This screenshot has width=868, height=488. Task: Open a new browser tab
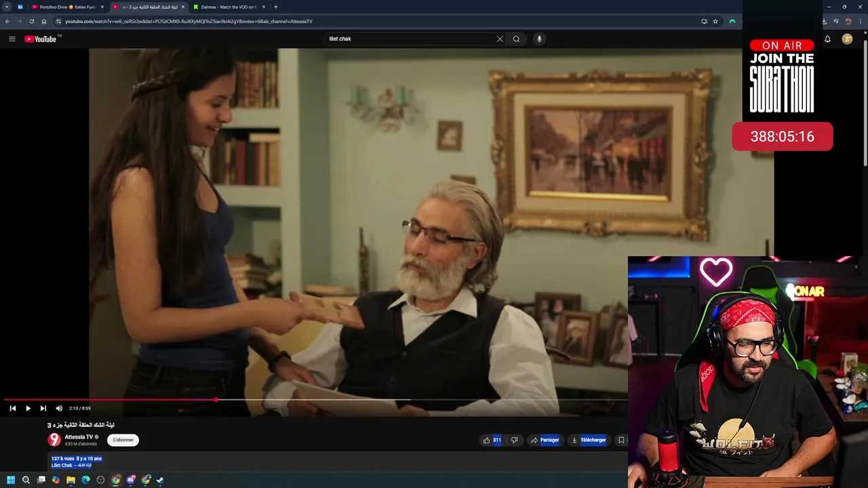click(x=275, y=7)
